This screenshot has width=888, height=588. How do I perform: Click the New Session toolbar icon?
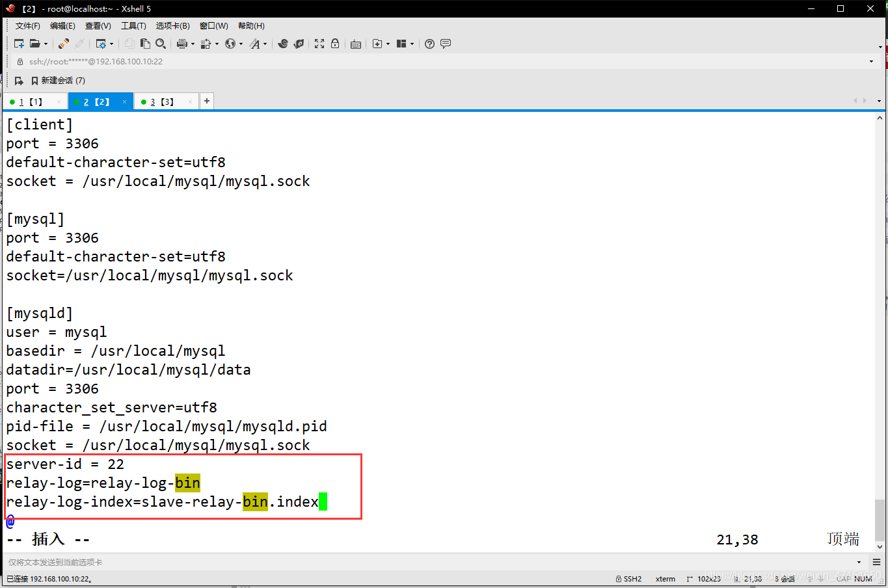tap(19, 44)
